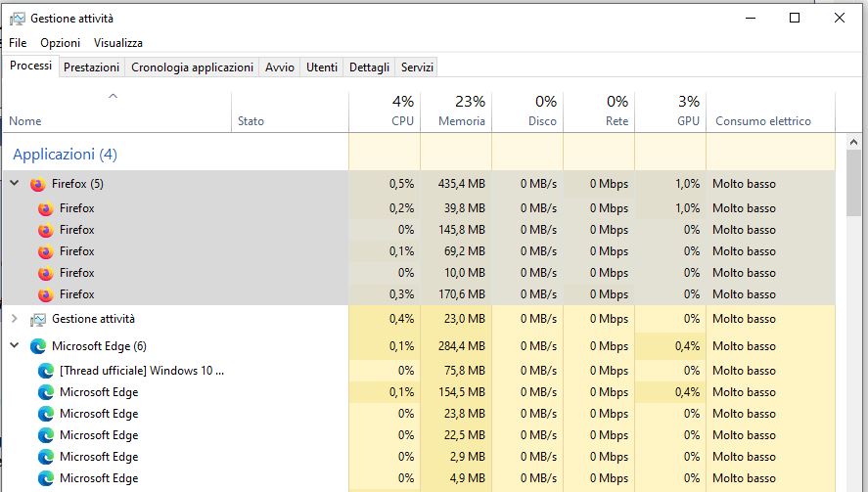
Task: Click the vertical scrollbar thumb
Action: point(853,183)
